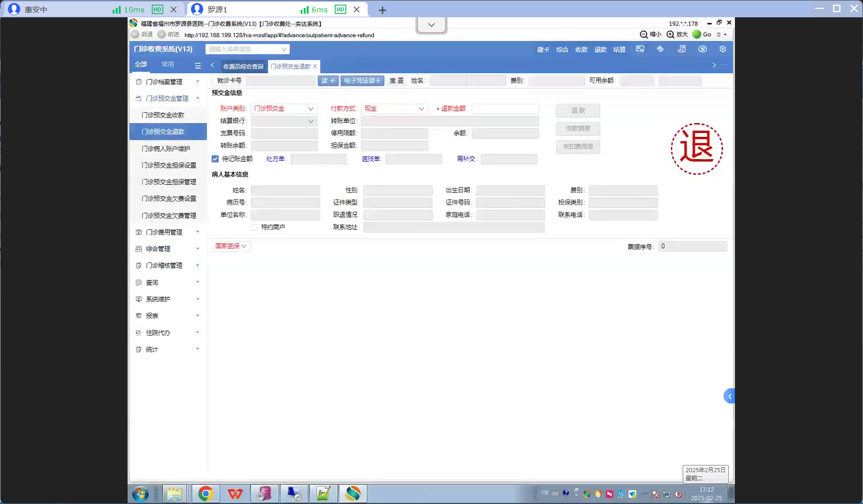The image size is (863, 504).
Task: Switch to the 常用 sidebar tab
Action: (168, 64)
